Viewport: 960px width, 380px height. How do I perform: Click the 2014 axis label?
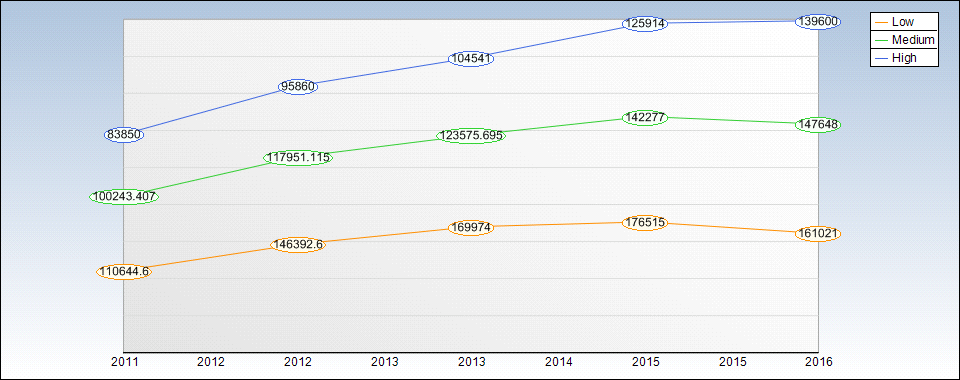tap(558, 362)
